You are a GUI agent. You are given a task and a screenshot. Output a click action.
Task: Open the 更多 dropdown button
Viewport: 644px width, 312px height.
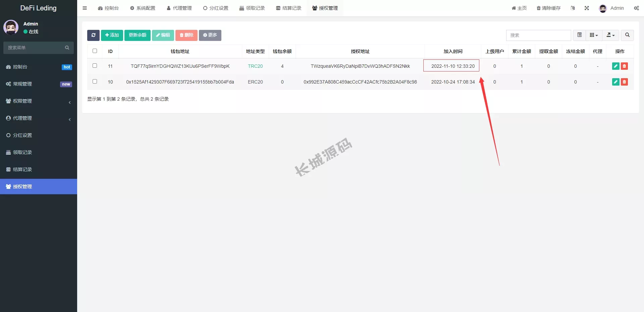[x=210, y=35]
